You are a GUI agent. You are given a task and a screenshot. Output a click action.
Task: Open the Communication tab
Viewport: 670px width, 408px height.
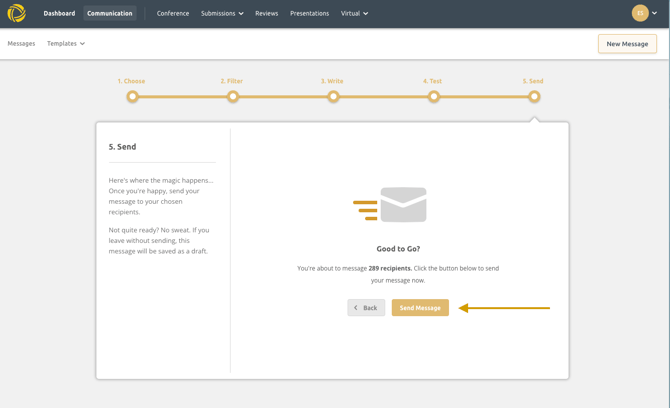tap(110, 14)
